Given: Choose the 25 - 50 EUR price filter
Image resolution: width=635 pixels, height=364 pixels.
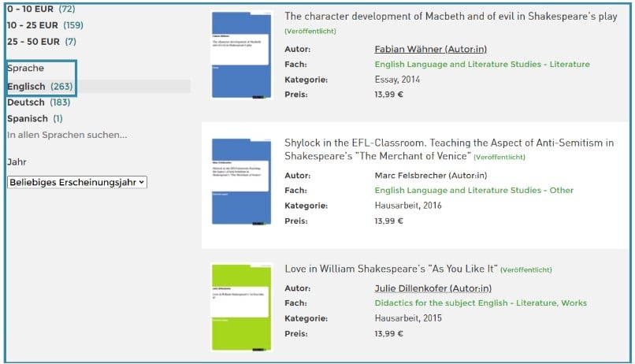Looking at the screenshot, I should pyautogui.click(x=42, y=41).
